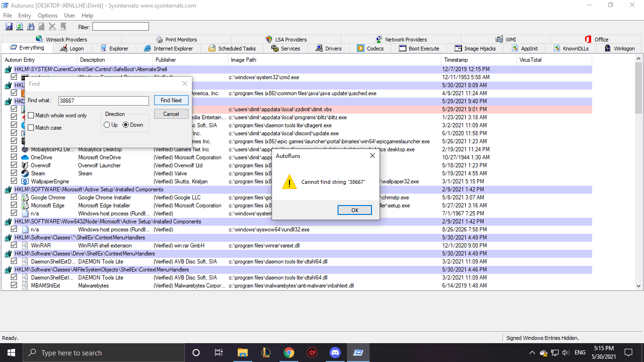This screenshot has height=362, width=644.
Task: Uncheck the Steam autorun entry
Action: pos(14,173)
